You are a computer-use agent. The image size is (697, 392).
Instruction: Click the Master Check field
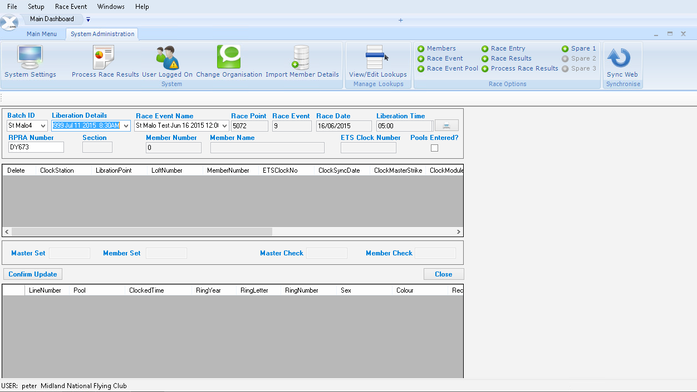pyautogui.click(x=327, y=253)
